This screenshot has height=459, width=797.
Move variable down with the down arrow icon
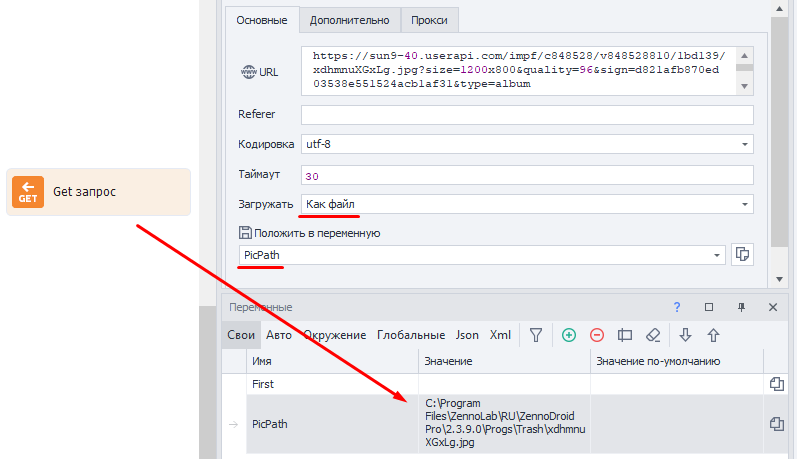tap(685, 336)
